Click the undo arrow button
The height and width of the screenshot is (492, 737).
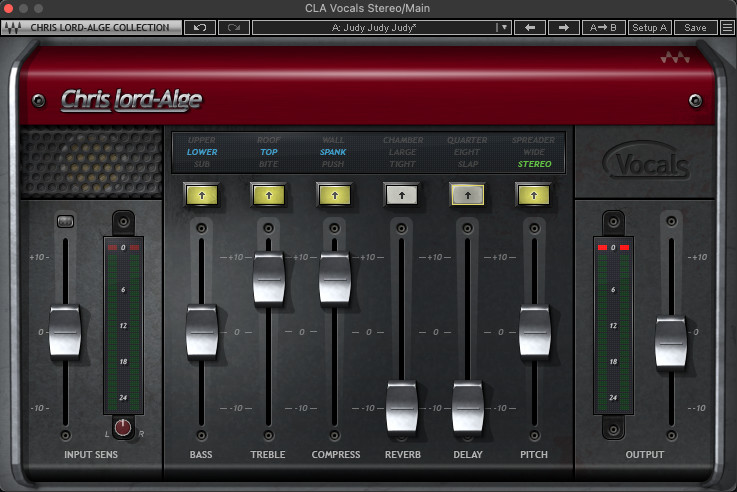point(200,28)
